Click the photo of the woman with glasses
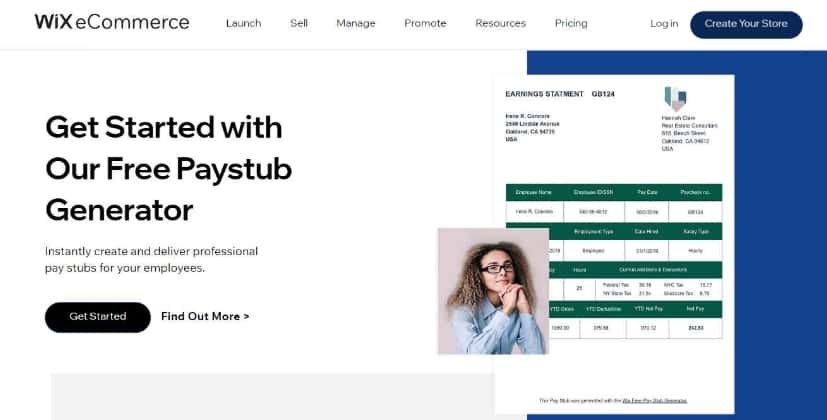The height and width of the screenshot is (420, 827). click(x=493, y=291)
